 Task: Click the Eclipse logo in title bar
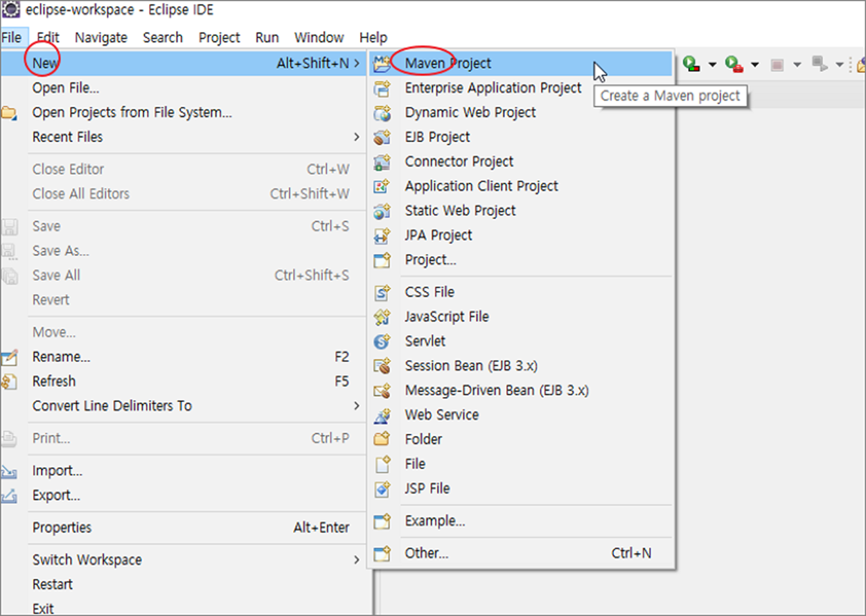pyautogui.click(x=12, y=10)
